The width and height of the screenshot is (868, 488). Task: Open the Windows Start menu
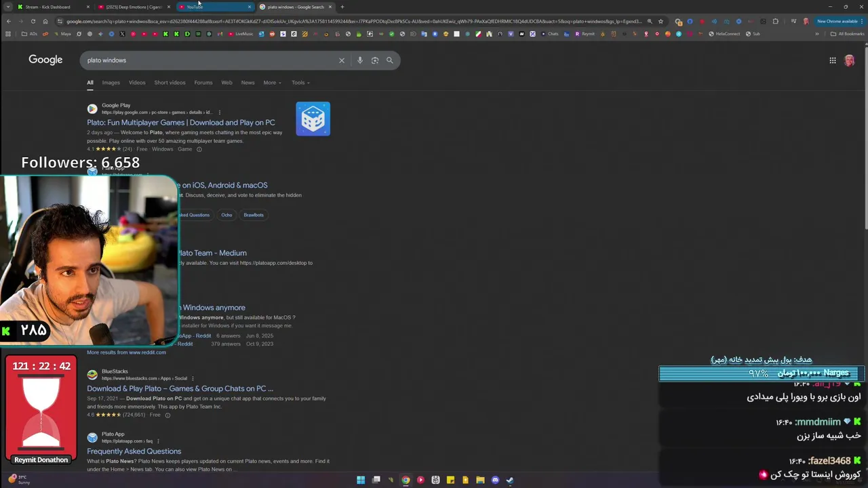[x=361, y=480]
